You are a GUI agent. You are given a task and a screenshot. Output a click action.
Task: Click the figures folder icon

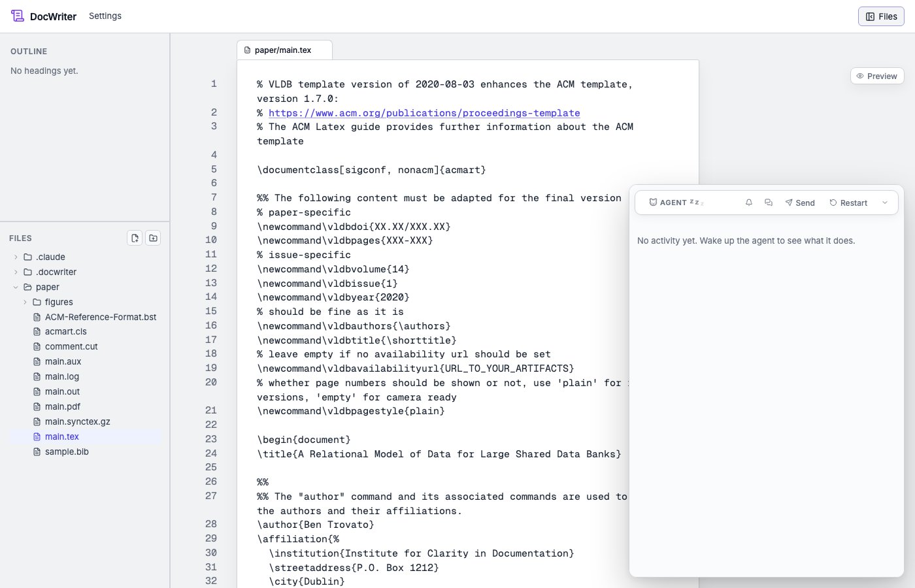(x=37, y=302)
